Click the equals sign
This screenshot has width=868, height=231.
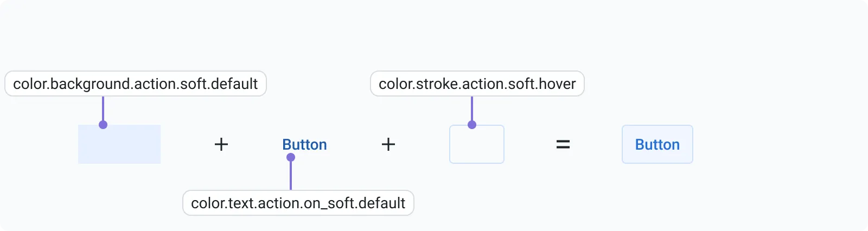point(563,144)
